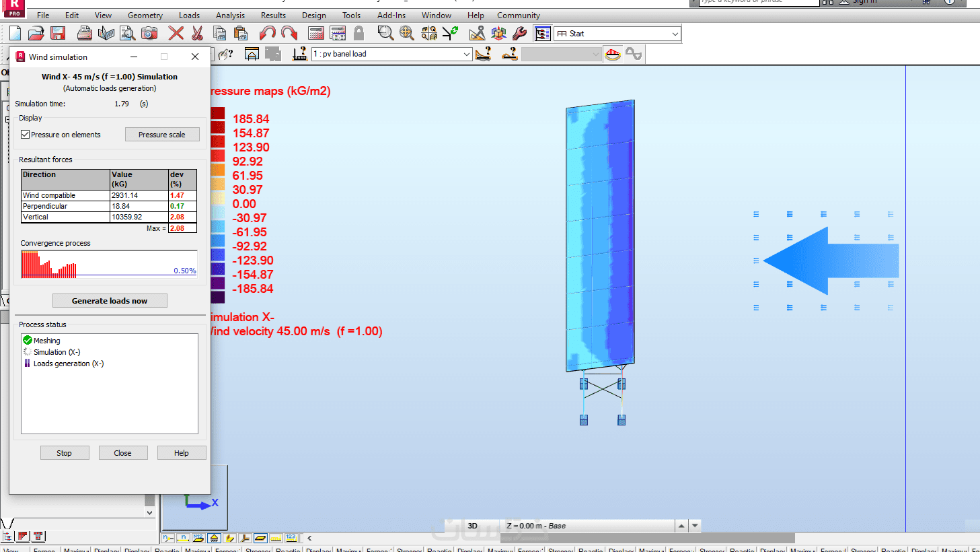
Task: Click the Generate loads now button
Action: click(x=110, y=301)
